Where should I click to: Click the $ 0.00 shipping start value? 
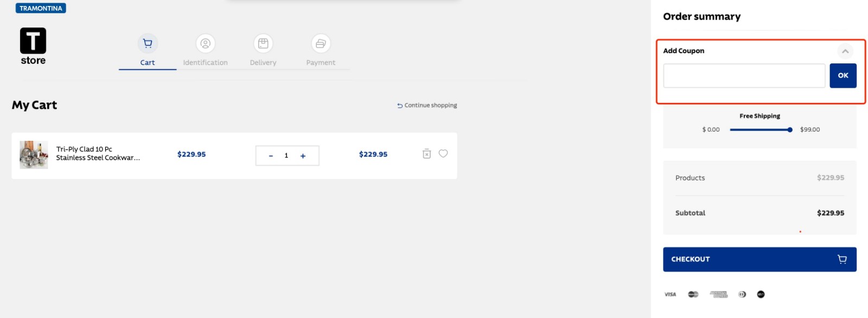[711, 129]
